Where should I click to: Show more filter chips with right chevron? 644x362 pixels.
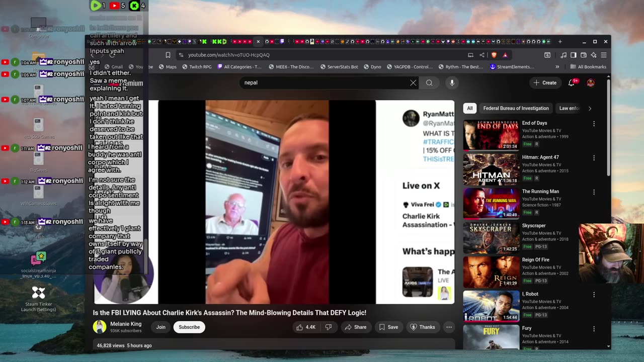[590, 108]
